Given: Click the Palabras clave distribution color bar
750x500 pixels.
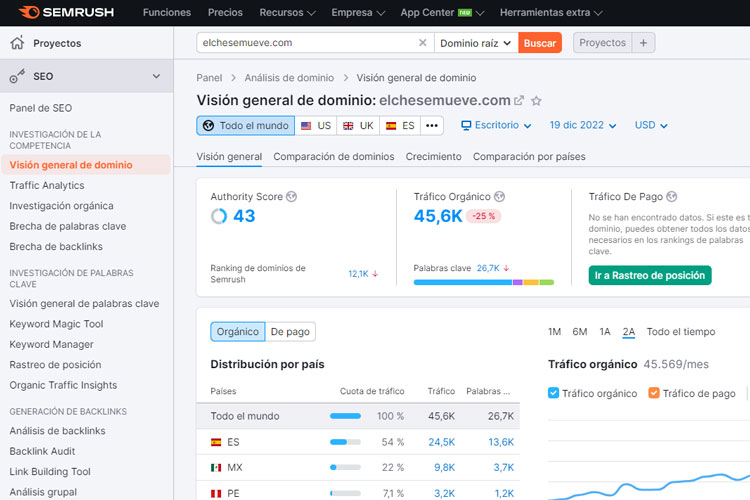Looking at the screenshot, I should click(x=484, y=282).
